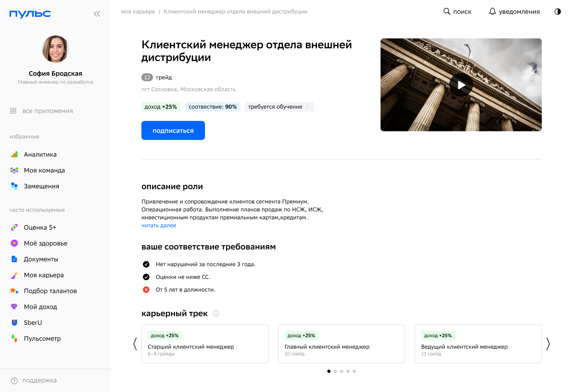
Task: Click пгт Сосновка, Московская область text
Action: point(189,89)
